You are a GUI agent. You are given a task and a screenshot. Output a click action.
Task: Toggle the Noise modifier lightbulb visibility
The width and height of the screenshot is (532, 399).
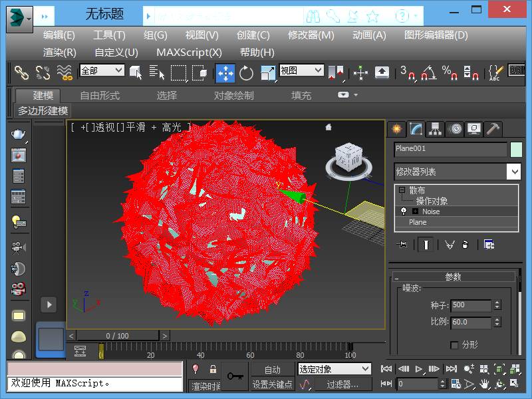tap(404, 211)
